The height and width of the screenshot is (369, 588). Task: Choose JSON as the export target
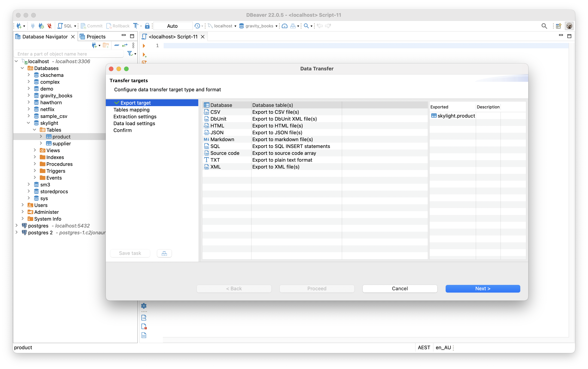pos(217,133)
